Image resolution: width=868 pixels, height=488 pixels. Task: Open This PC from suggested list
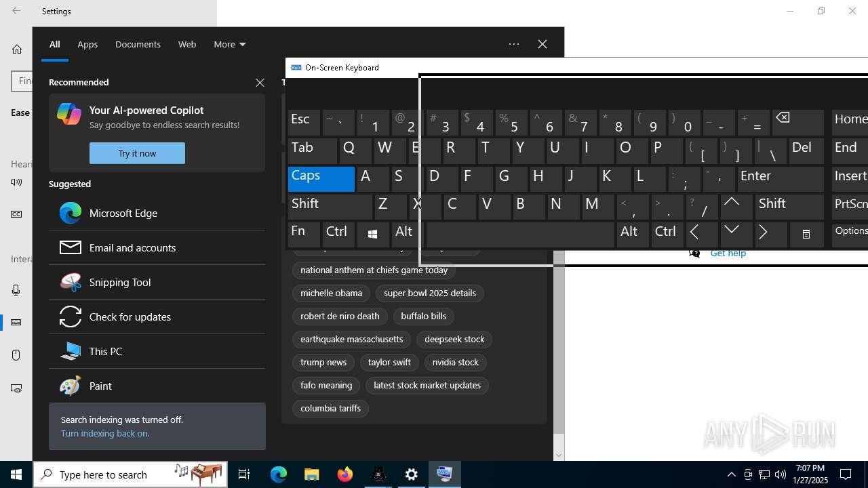(x=157, y=351)
